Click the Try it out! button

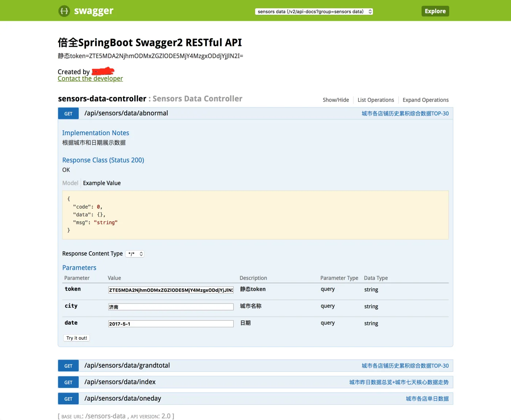[77, 338]
